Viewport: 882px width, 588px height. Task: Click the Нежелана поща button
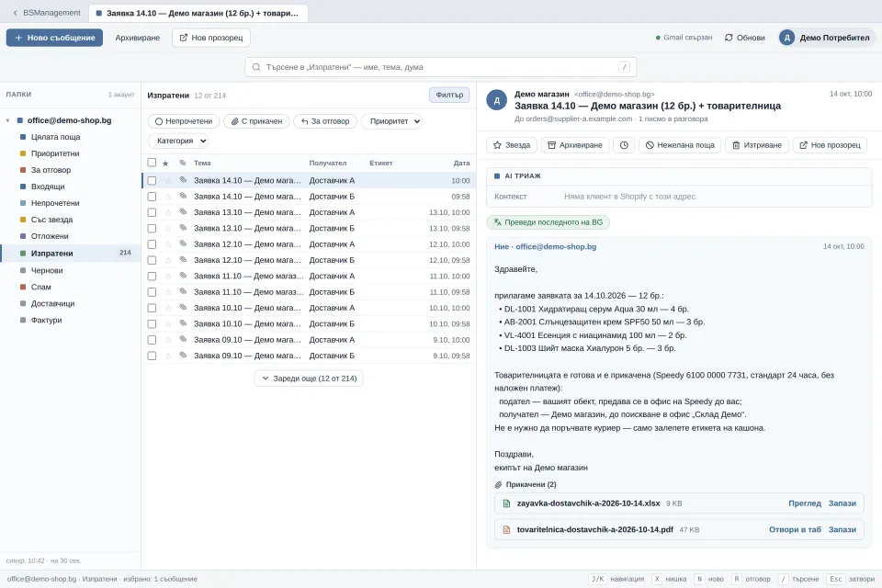pos(680,145)
